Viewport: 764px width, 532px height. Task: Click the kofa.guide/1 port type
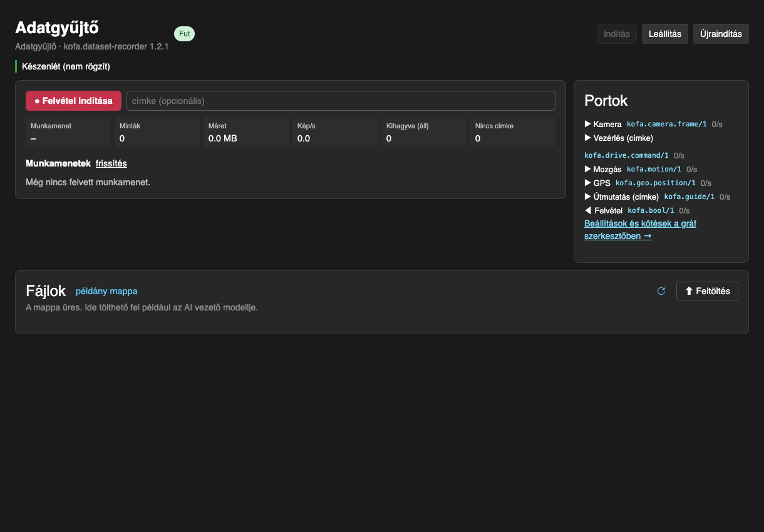(x=689, y=197)
